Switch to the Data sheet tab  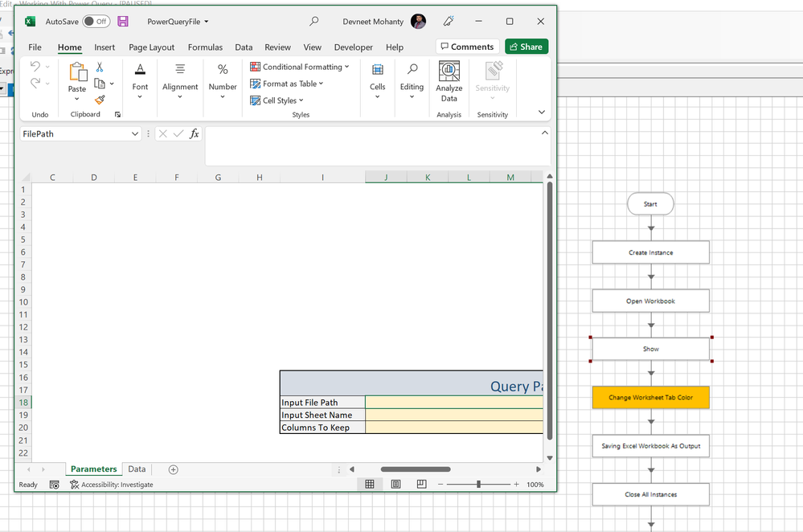tap(137, 469)
